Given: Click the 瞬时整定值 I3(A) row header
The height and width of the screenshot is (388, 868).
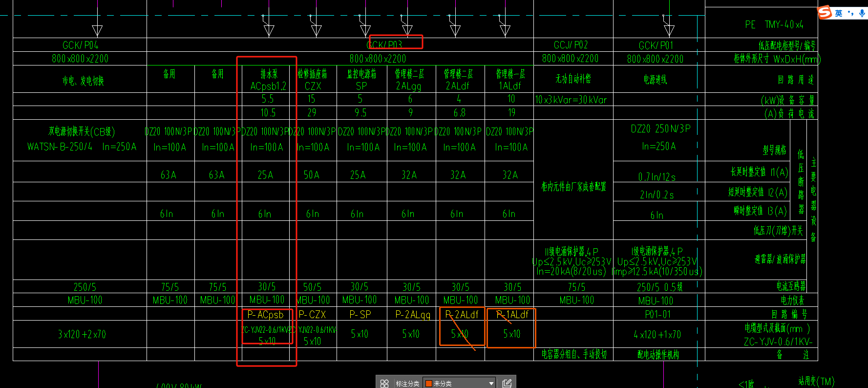Looking at the screenshot, I should [761, 211].
